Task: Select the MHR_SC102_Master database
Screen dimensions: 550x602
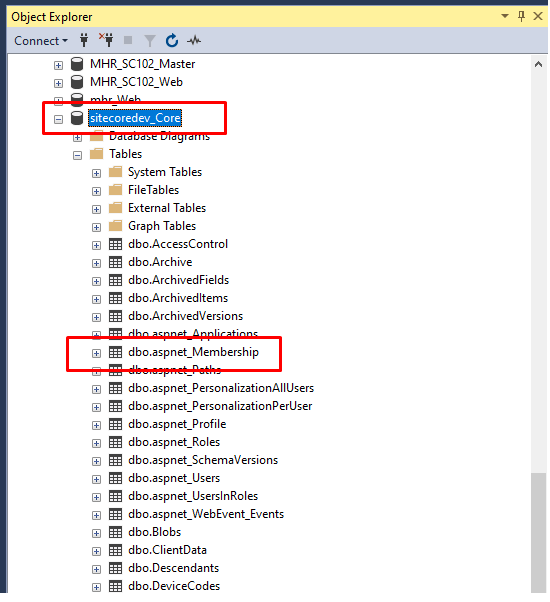Action: tap(142, 64)
